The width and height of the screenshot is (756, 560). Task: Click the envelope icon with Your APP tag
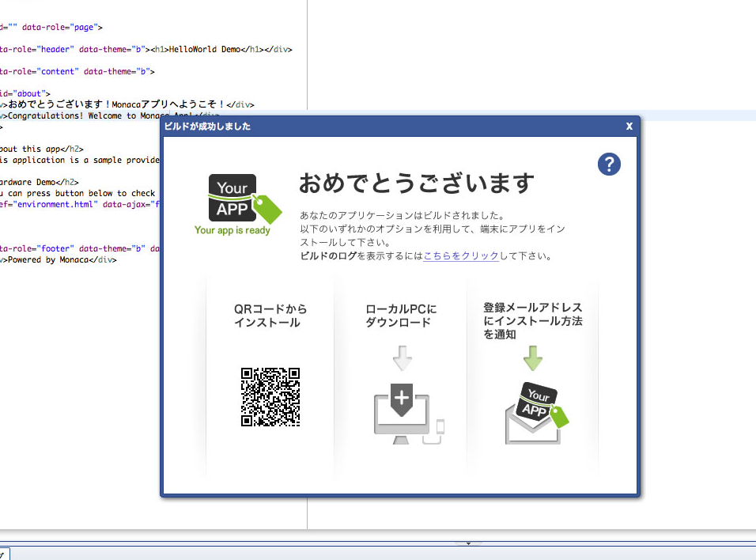[536, 413]
